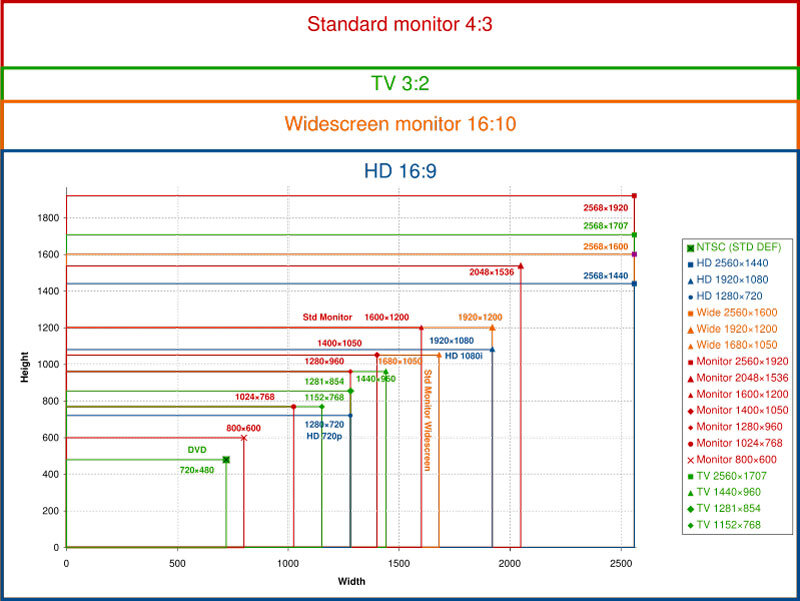The width and height of the screenshot is (800, 601).
Task: Click the Standard monitor 4:3 banner
Action: [400, 23]
